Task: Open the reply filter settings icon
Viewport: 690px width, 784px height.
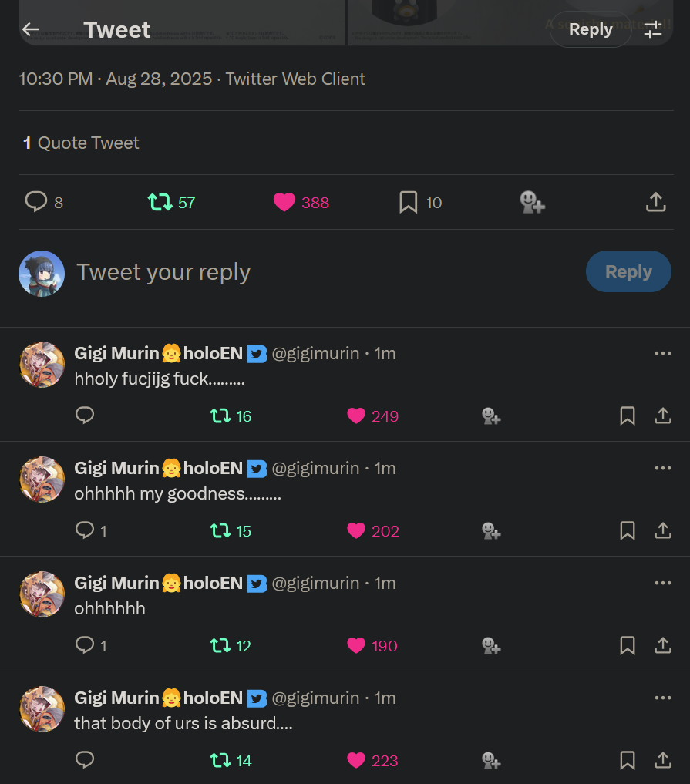Action: pyautogui.click(x=653, y=29)
